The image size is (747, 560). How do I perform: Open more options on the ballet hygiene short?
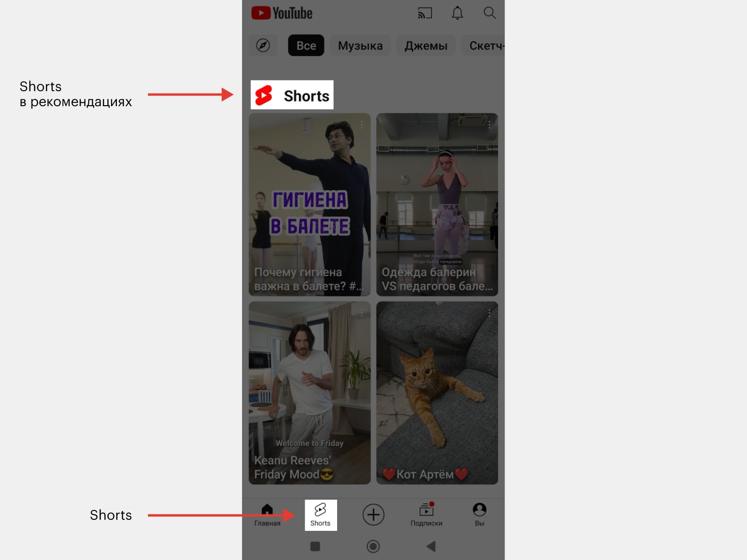[x=362, y=125]
